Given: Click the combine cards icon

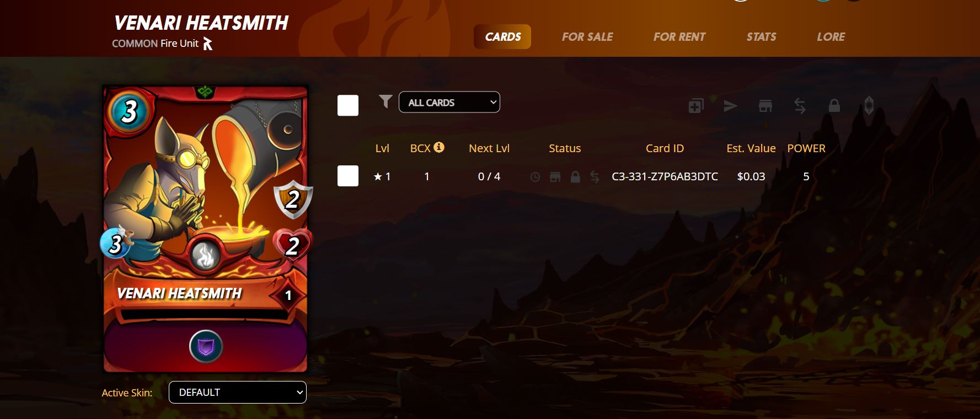Looking at the screenshot, I should 696,106.
